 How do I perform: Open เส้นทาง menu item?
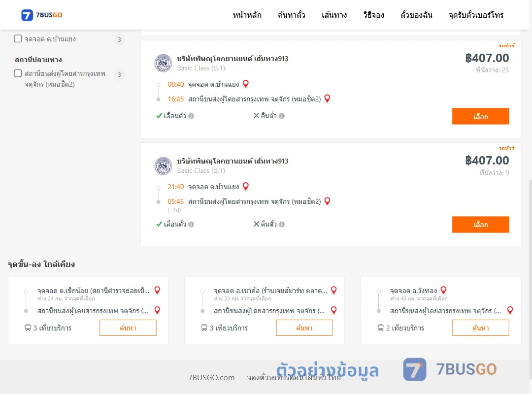334,15
